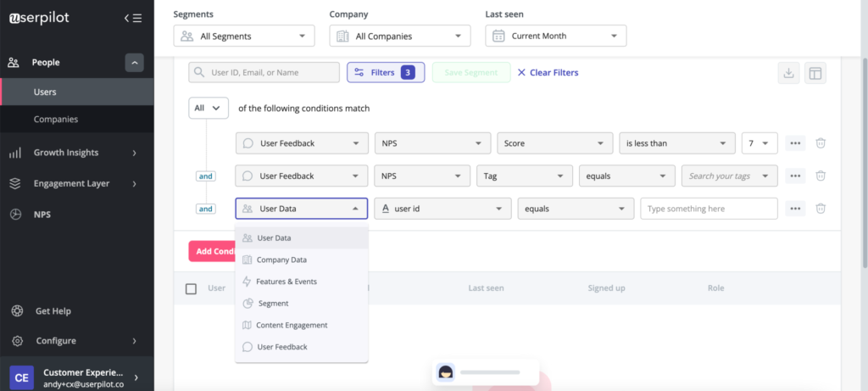Open the All Segments dropdown
The width and height of the screenshot is (868, 391).
click(244, 36)
